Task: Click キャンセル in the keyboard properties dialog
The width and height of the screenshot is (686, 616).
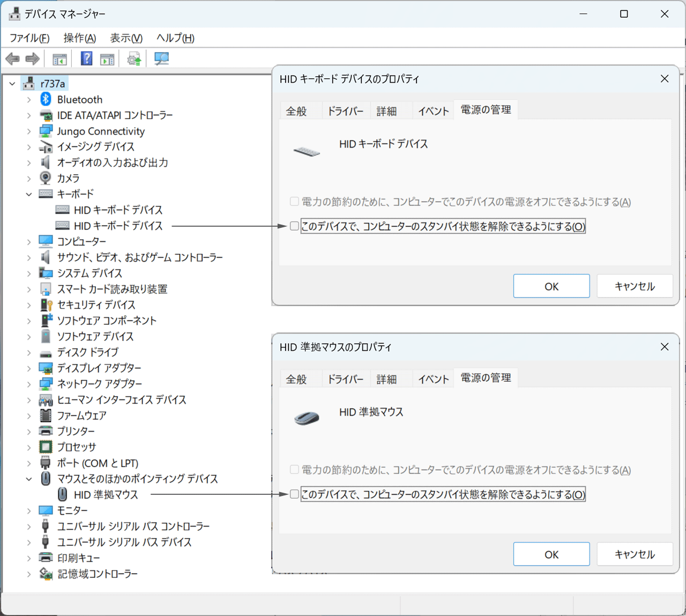Action: coord(635,286)
